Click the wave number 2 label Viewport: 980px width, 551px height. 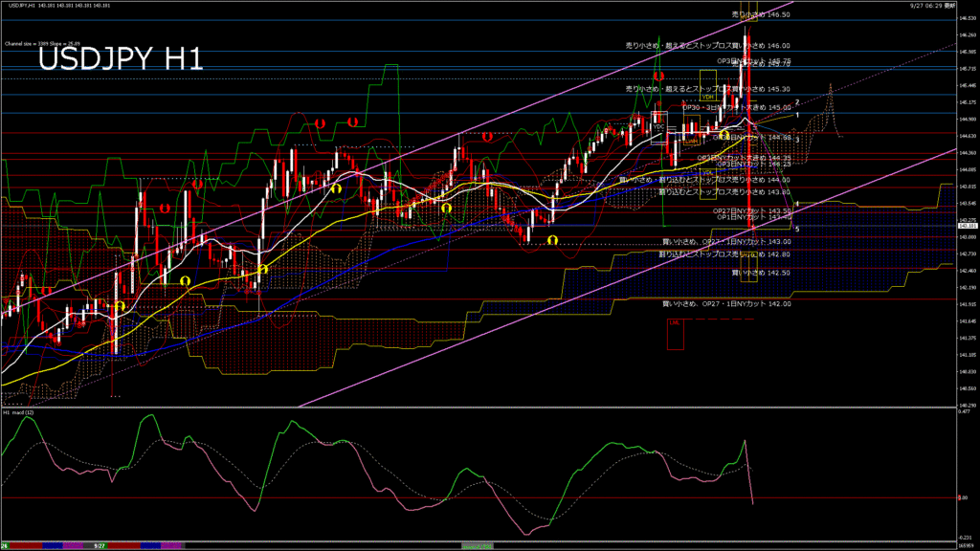[x=797, y=101]
